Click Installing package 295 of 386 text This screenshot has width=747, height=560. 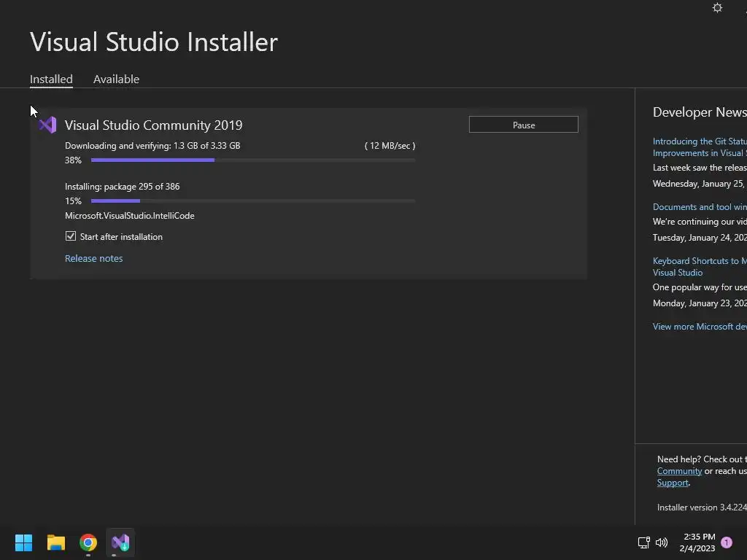(x=123, y=187)
